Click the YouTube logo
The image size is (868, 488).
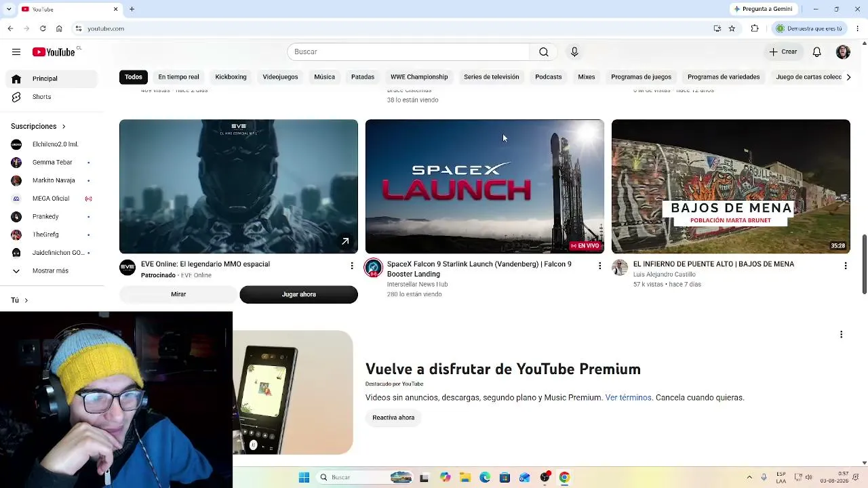(54, 52)
